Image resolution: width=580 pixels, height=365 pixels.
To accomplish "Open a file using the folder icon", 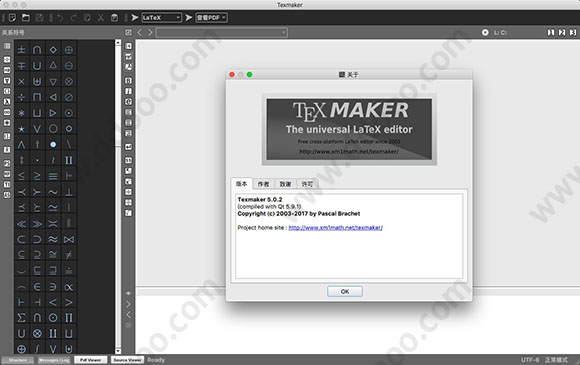I will tap(26, 17).
